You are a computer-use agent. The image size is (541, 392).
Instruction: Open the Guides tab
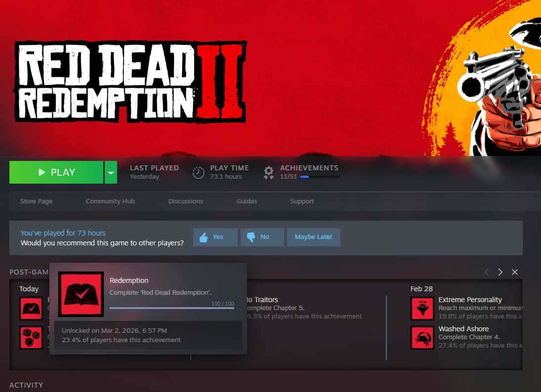(247, 201)
